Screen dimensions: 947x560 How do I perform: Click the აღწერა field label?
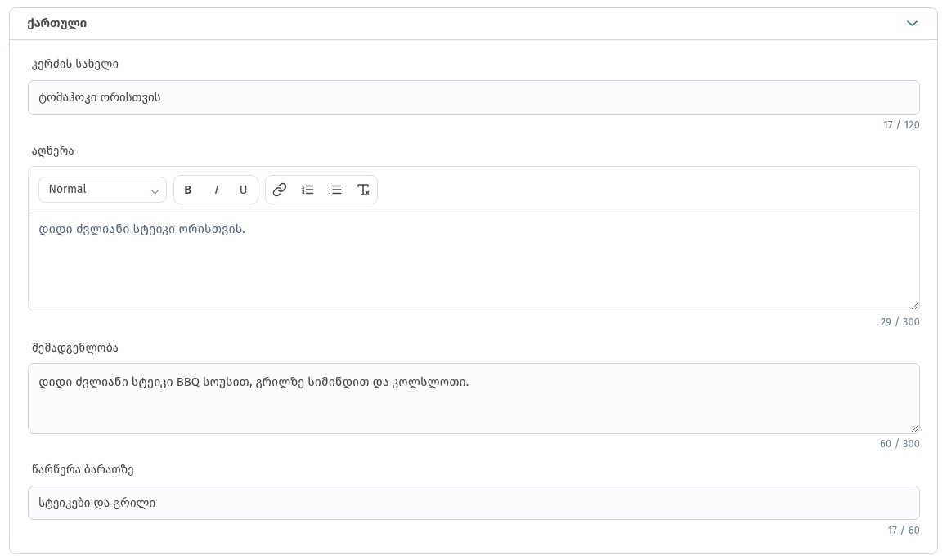click(x=52, y=151)
